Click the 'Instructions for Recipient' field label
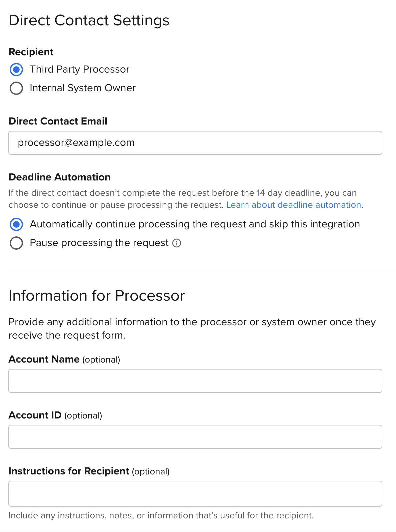 tap(69, 471)
